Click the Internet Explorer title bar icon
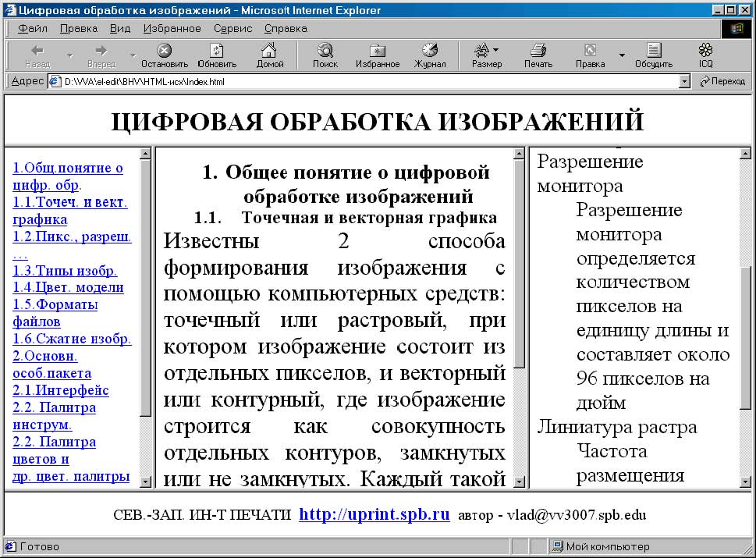Viewport: 756px width, 558px height. point(9,9)
